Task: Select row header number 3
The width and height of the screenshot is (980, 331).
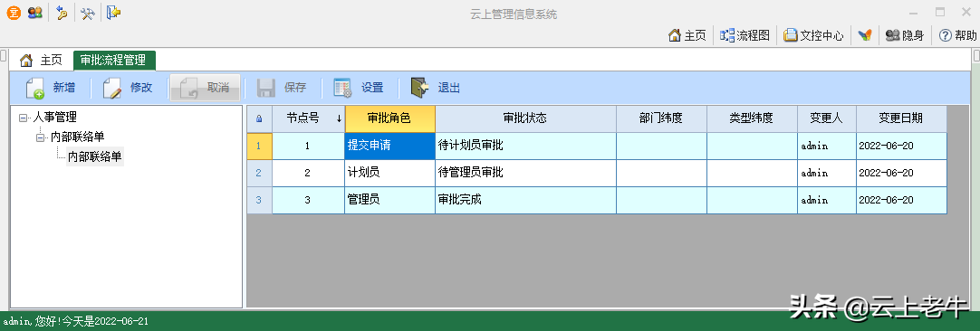Action: pos(259,201)
